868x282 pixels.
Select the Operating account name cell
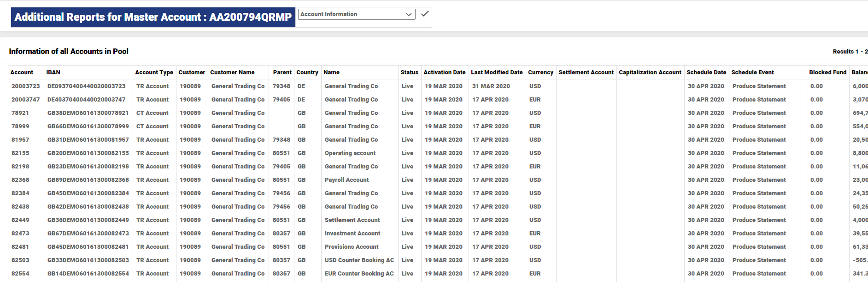click(350, 153)
